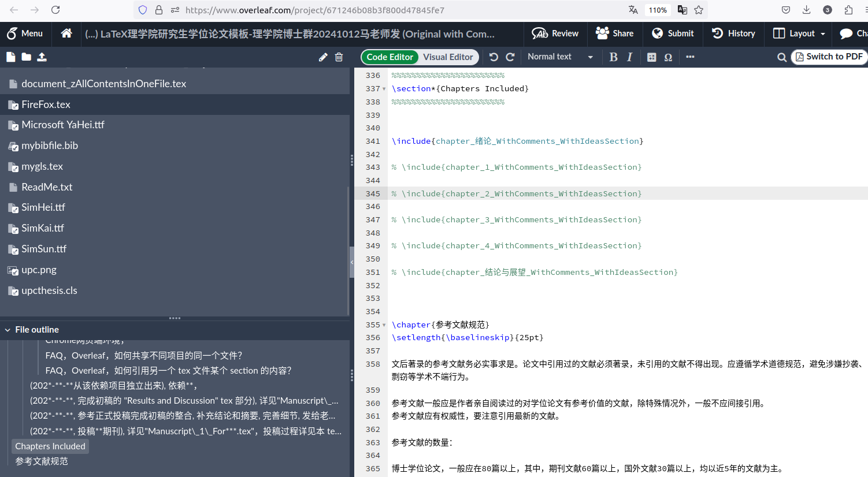This screenshot has height=477, width=868.
Task: Click the browser address bar URL
Action: click(315, 10)
